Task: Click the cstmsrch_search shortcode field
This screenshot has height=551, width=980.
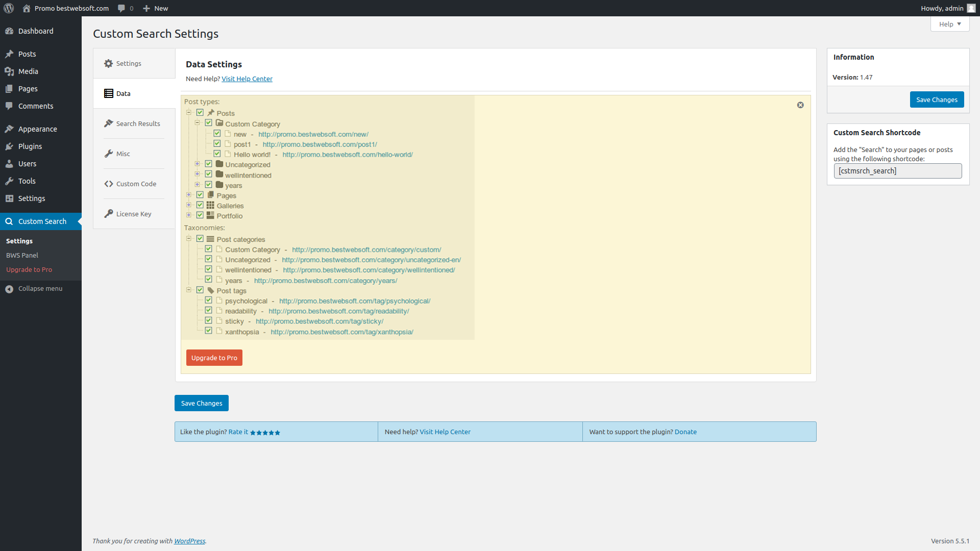Action: point(897,171)
